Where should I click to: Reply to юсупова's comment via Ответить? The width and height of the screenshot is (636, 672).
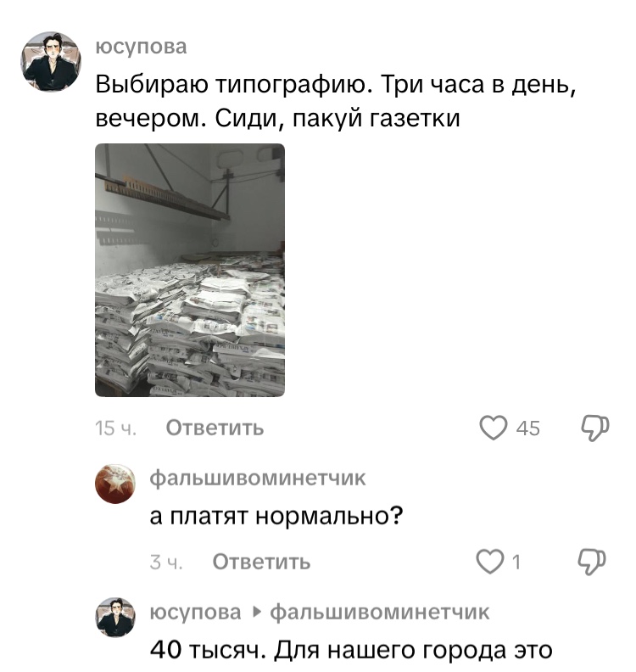pyautogui.click(x=215, y=428)
